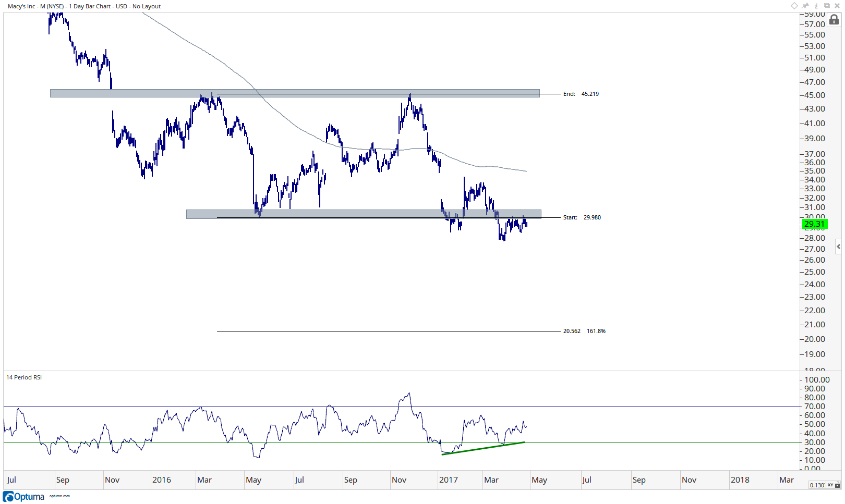Viewport: 845px width, 504px height.
Task: Open chart info via the 'i' icon
Action: tap(816, 6)
